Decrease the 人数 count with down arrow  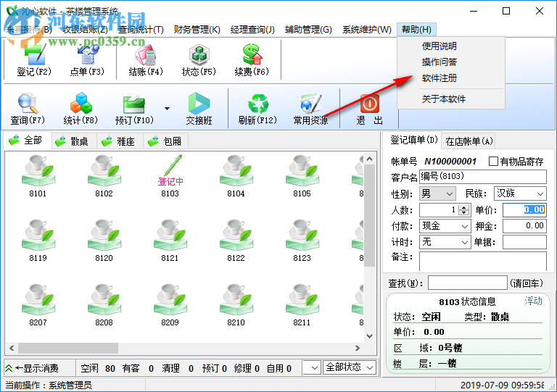(463, 213)
